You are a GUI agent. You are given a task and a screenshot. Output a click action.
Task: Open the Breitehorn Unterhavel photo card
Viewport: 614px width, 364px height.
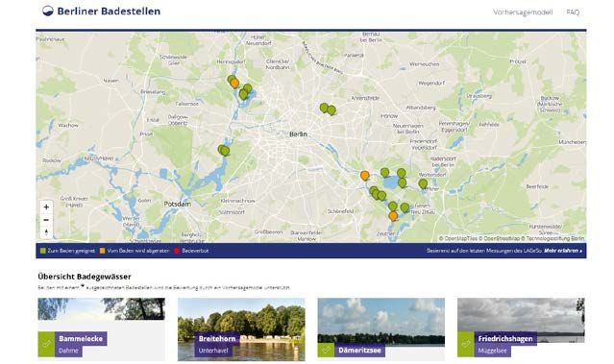point(241,329)
